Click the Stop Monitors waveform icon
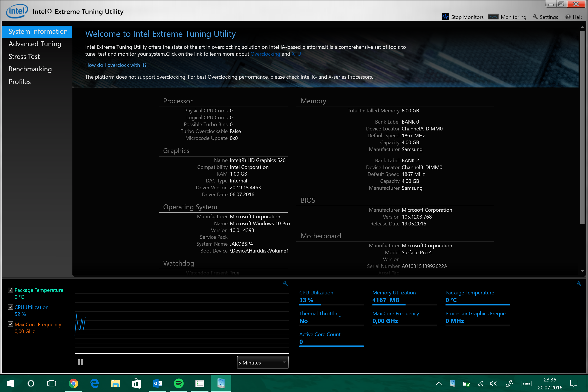The height and width of the screenshot is (392, 588). tap(445, 17)
